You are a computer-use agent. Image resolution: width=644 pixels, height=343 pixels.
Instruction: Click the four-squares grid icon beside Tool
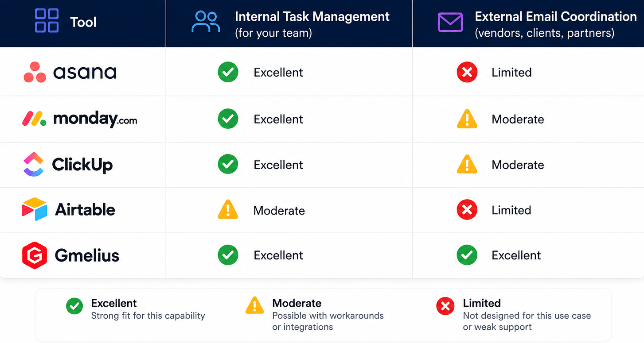click(x=47, y=21)
